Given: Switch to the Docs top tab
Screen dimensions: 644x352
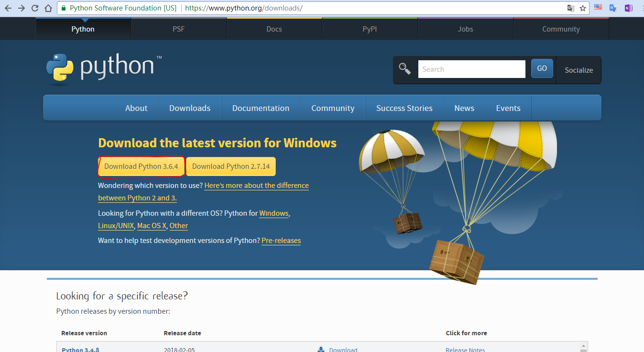Looking at the screenshot, I should click(x=274, y=29).
